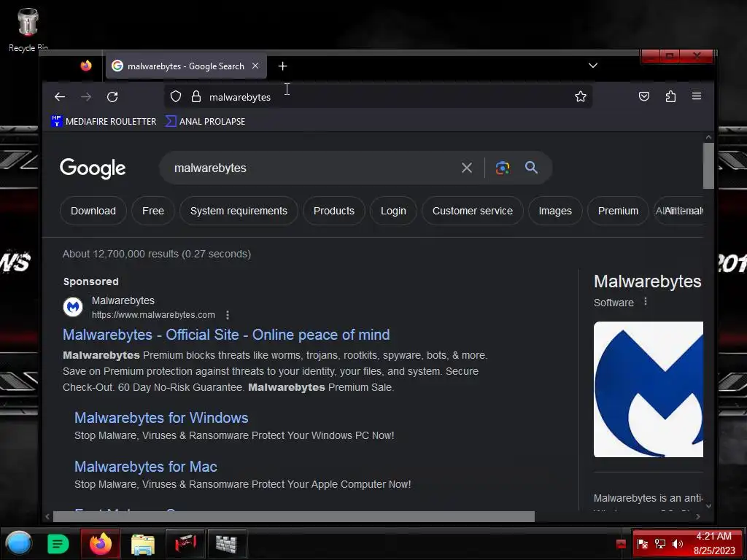Click the Start orb on the taskbar

pyautogui.click(x=19, y=543)
